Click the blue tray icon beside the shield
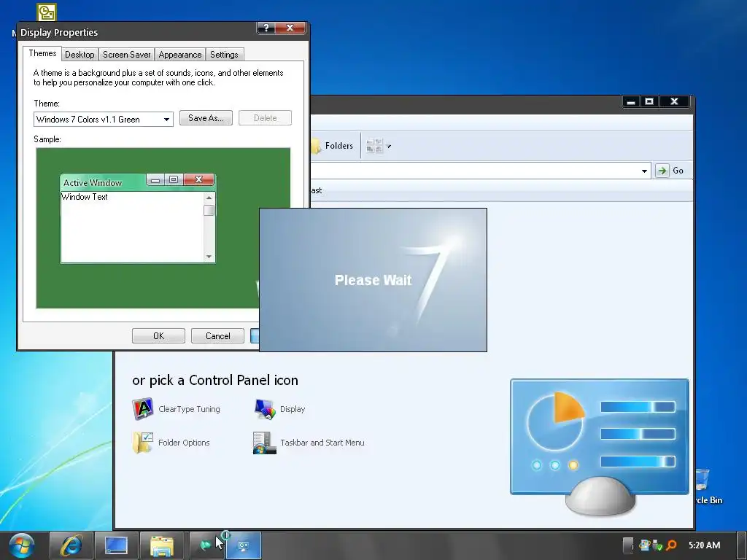The width and height of the screenshot is (747, 560). click(x=645, y=545)
